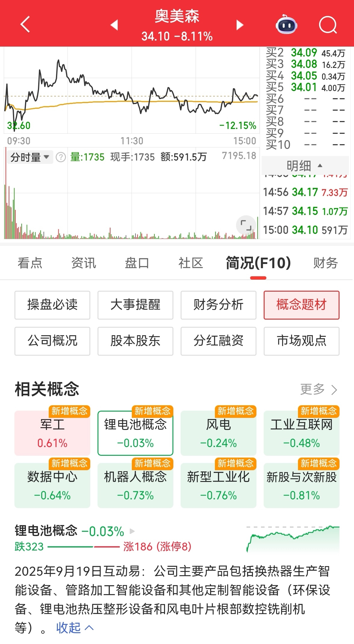This screenshot has height=644, width=354.
Task: Select the 简况(F10) tab
Action: (x=258, y=263)
